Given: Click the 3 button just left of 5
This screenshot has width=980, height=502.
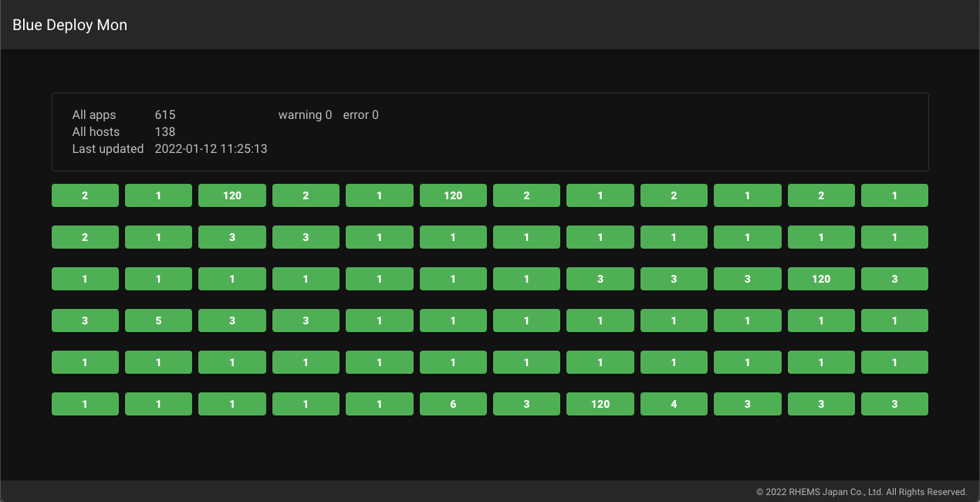Looking at the screenshot, I should [85, 321].
